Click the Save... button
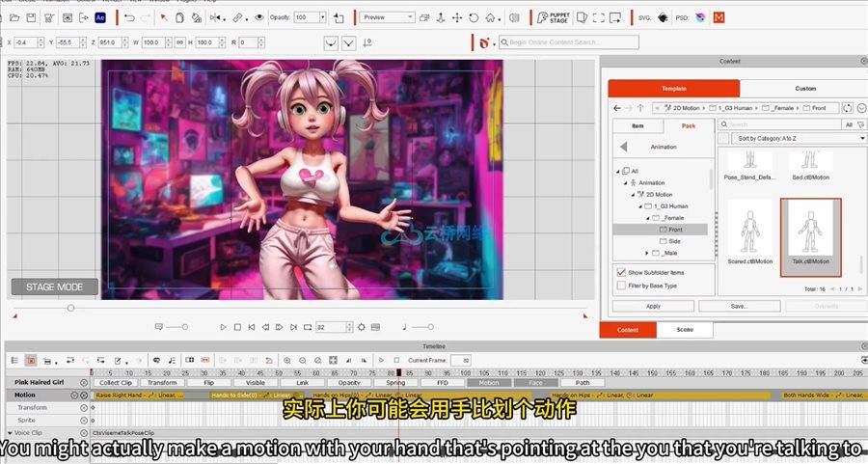This screenshot has width=868, height=464. pyautogui.click(x=739, y=306)
